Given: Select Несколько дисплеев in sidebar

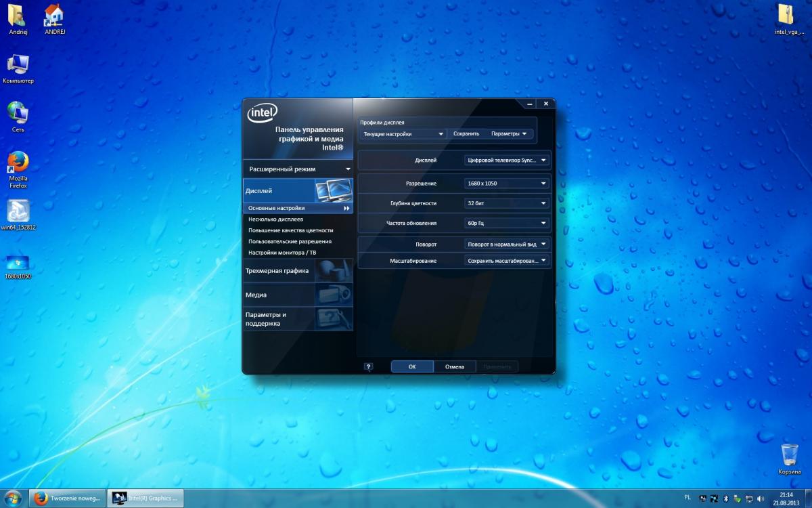Looking at the screenshot, I should 276,219.
